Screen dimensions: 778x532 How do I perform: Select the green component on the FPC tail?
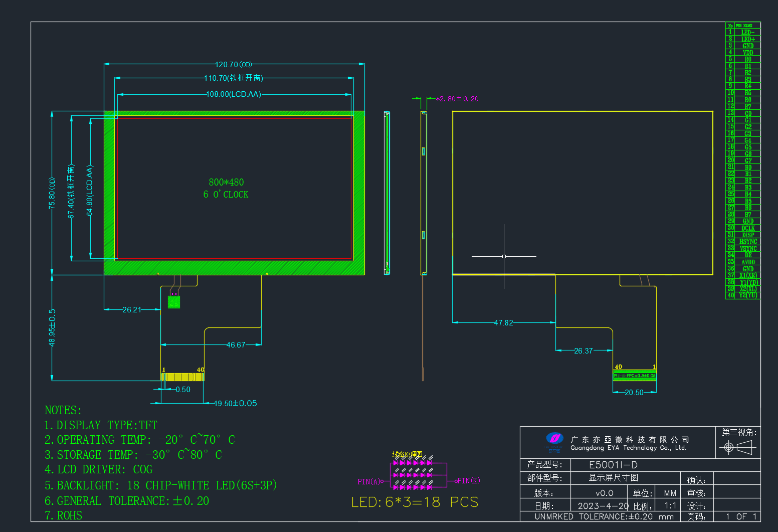coord(174,302)
